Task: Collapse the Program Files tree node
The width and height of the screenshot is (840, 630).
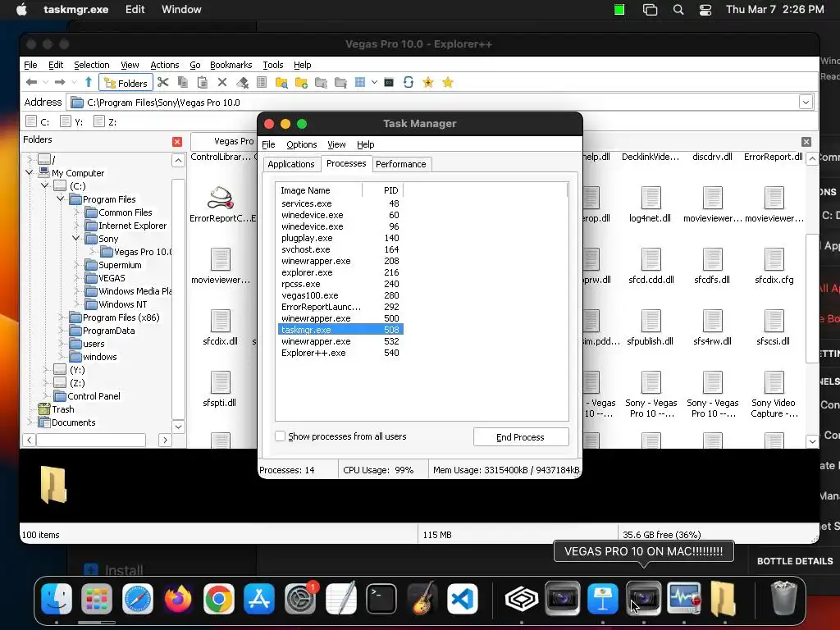Action: coord(61,199)
